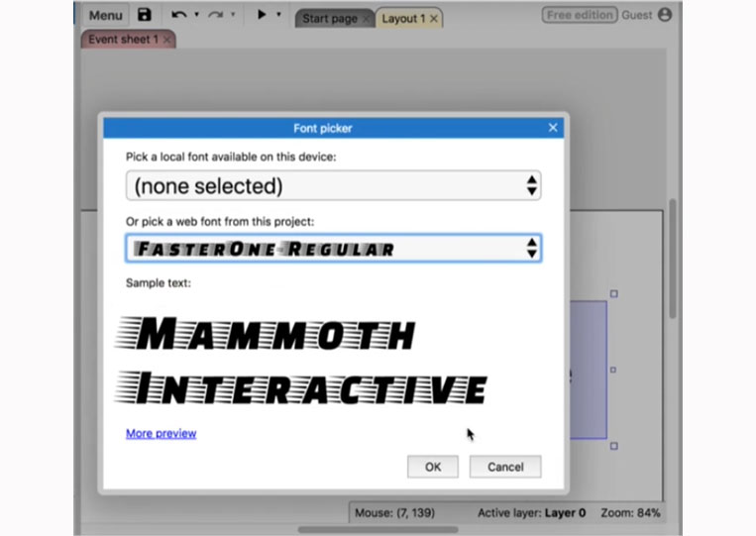Switch to the Layout 1 tab

[403, 19]
